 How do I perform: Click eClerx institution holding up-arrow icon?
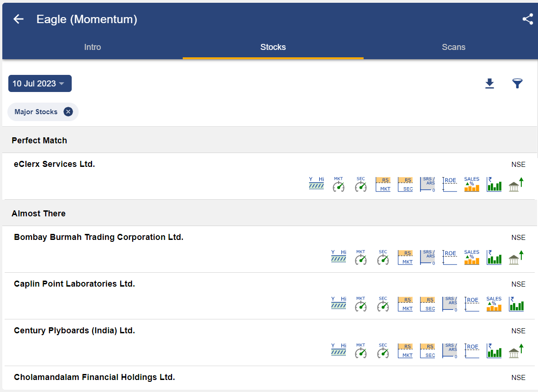(x=516, y=184)
